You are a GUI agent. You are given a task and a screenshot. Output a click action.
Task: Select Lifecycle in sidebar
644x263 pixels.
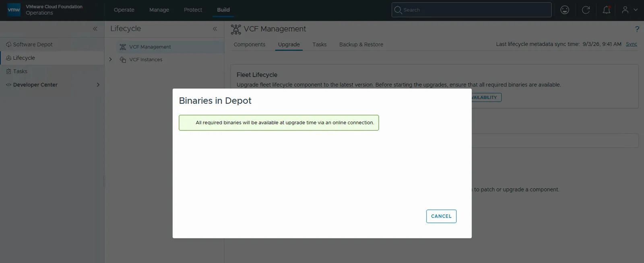coord(24,58)
